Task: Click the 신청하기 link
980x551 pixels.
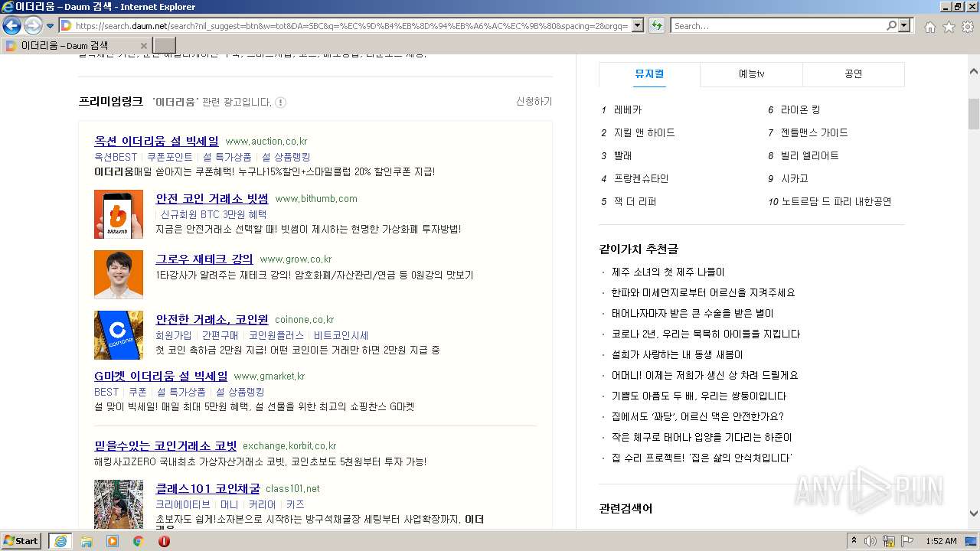Action: (534, 102)
